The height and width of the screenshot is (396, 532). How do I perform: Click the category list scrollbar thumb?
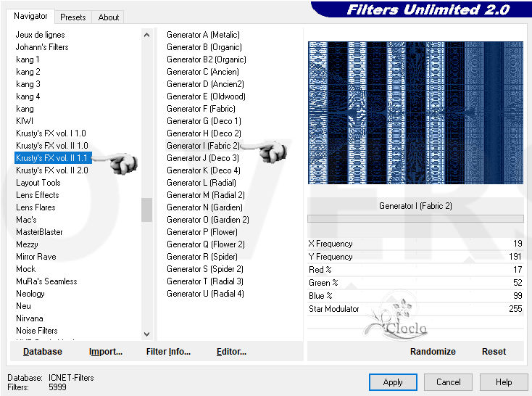pyautogui.click(x=146, y=210)
